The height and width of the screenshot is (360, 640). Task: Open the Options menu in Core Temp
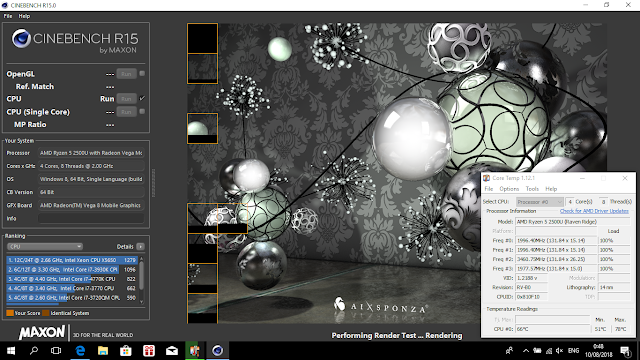pos(509,189)
